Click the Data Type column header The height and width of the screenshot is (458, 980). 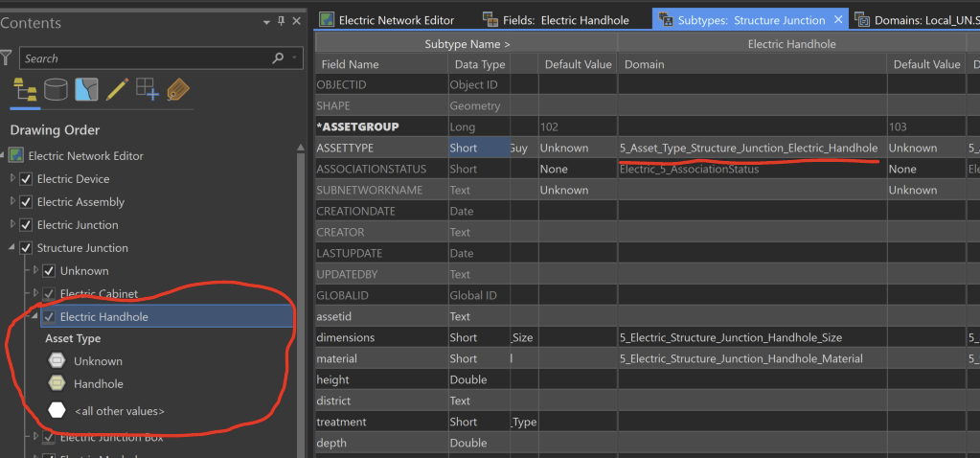(479, 64)
